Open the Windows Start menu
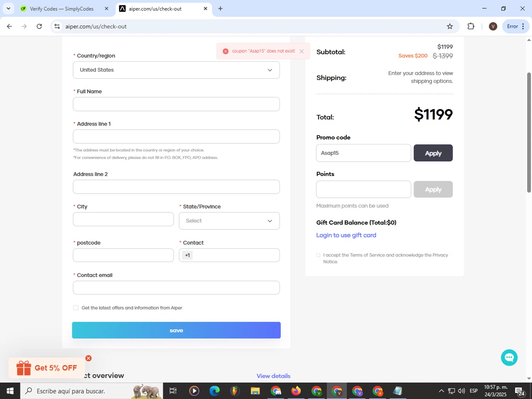The image size is (532, 399). (x=10, y=391)
